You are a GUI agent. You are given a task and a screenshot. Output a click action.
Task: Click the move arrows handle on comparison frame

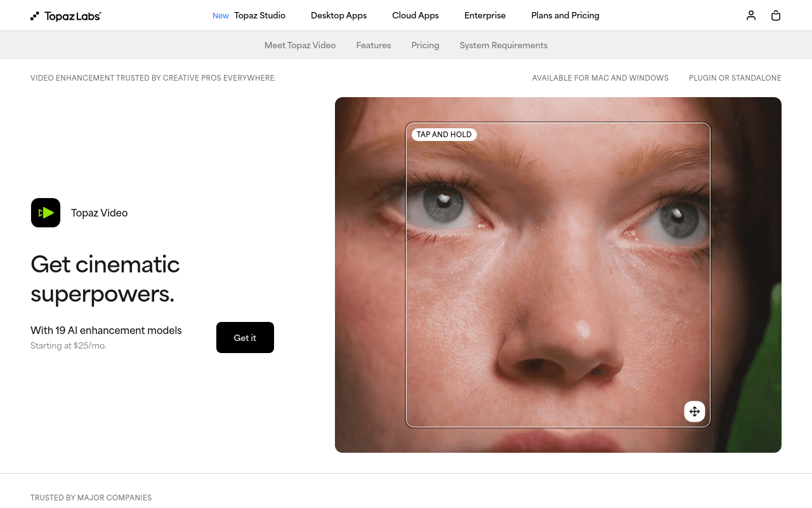click(695, 411)
